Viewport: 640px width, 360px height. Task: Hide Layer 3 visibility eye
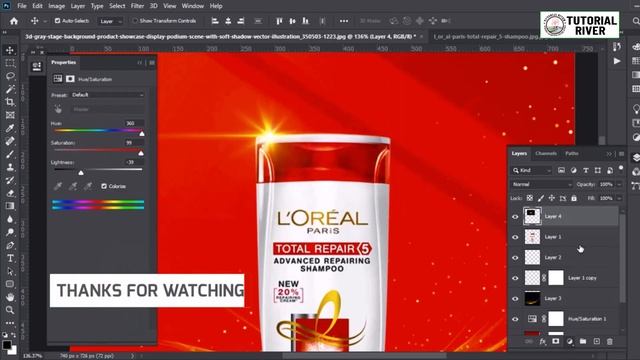(515, 298)
